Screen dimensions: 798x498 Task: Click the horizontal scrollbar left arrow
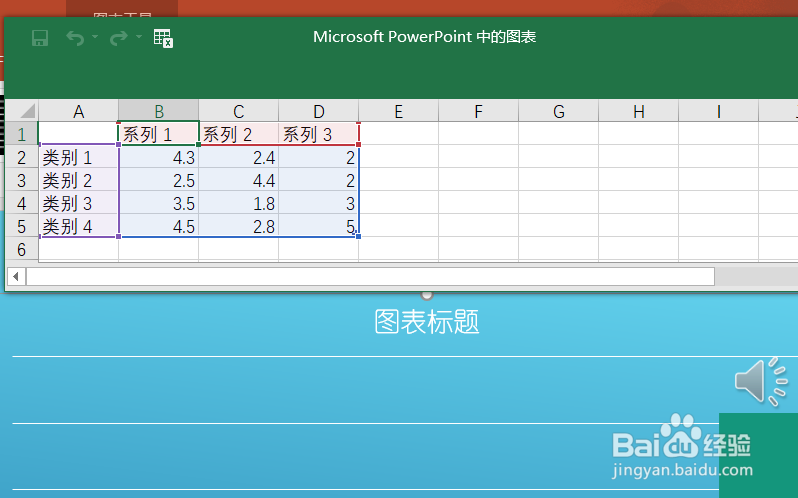[x=16, y=276]
